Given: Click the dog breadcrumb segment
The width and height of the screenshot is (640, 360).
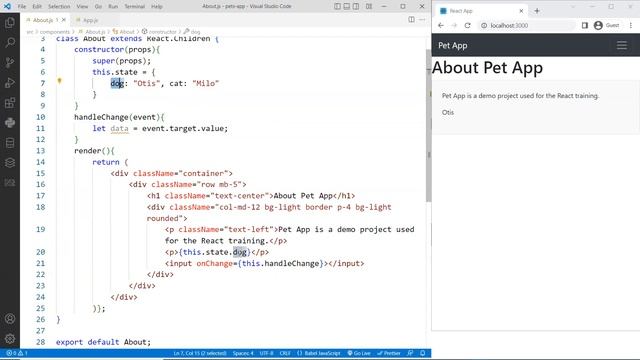Looking at the screenshot, I should pyautogui.click(x=192, y=31).
